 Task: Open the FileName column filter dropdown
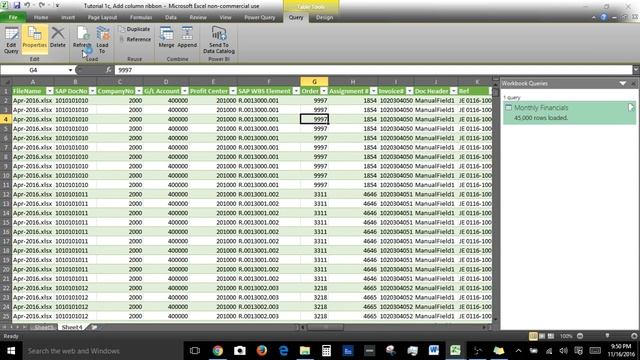tap(49, 91)
